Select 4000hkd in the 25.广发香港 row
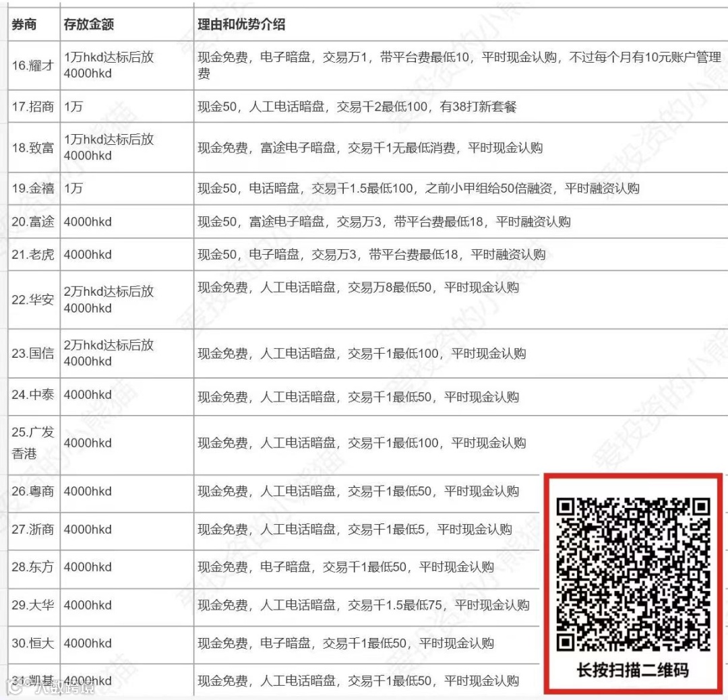This screenshot has height=700, width=728. (88, 443)
